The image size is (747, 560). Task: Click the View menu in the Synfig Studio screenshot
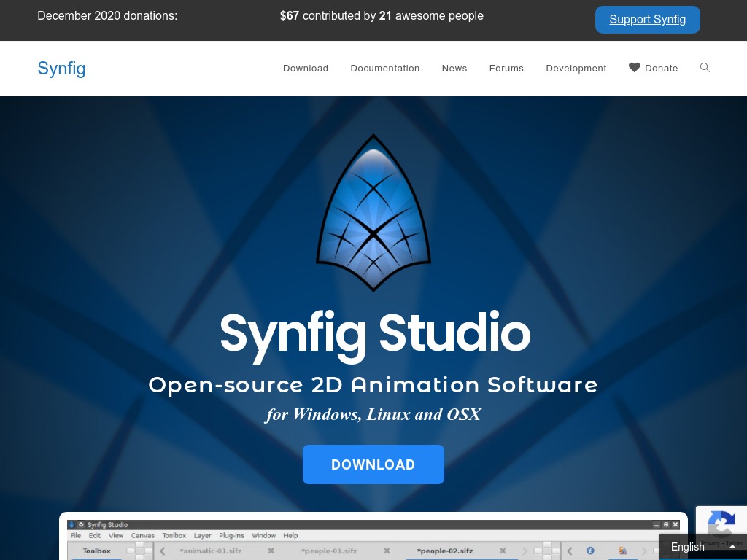tap(116, 535)
